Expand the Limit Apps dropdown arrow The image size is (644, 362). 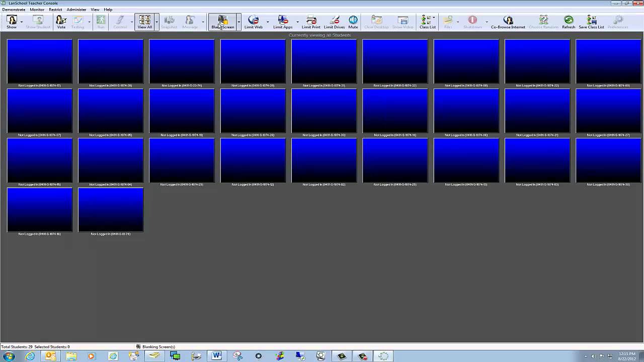coord(297,22)
